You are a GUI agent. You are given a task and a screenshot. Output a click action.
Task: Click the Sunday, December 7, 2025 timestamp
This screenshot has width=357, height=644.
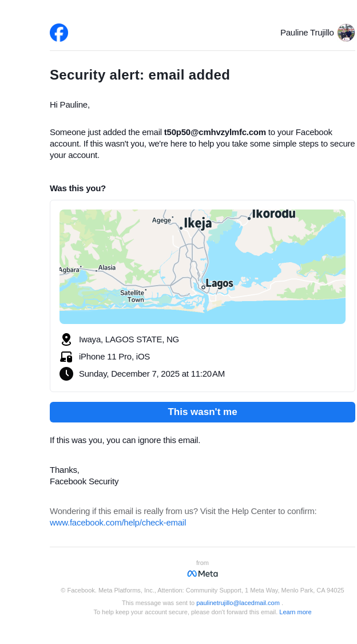click(152, 374)
